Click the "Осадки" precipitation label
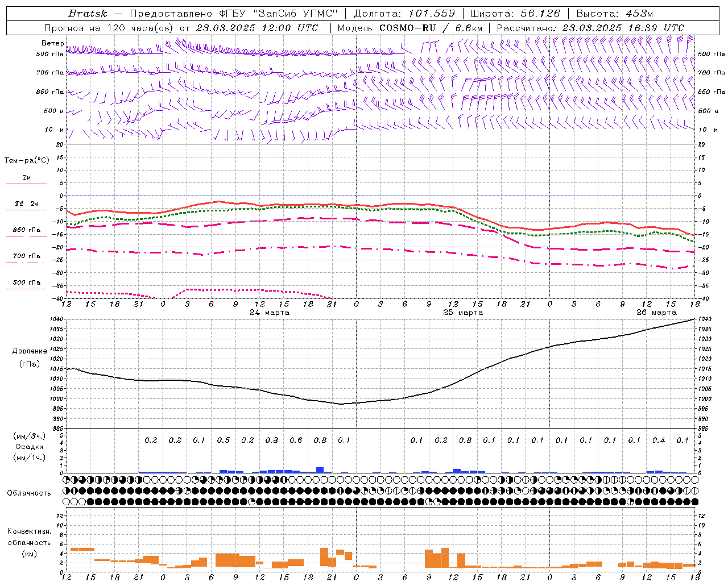 [30, 447]
